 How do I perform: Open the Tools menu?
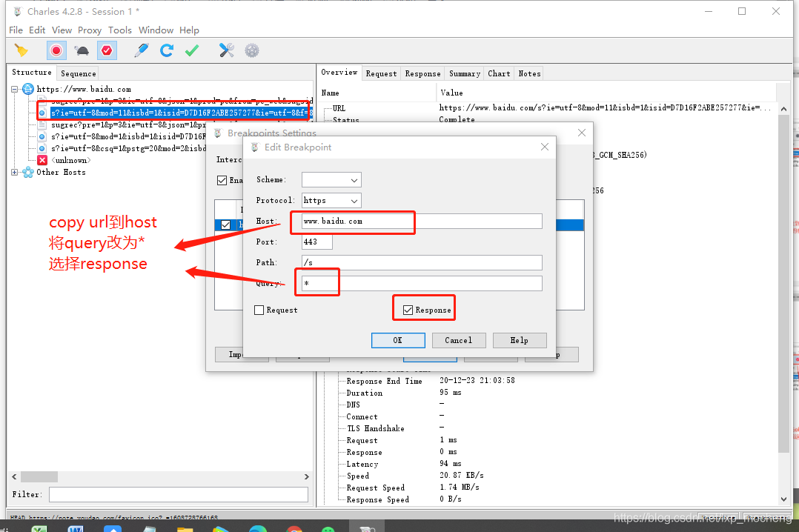[x=120, y=30]
